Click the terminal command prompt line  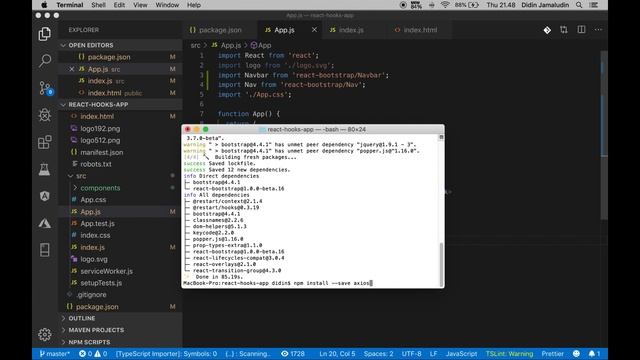pyautogui.click(x=278, y=283)
